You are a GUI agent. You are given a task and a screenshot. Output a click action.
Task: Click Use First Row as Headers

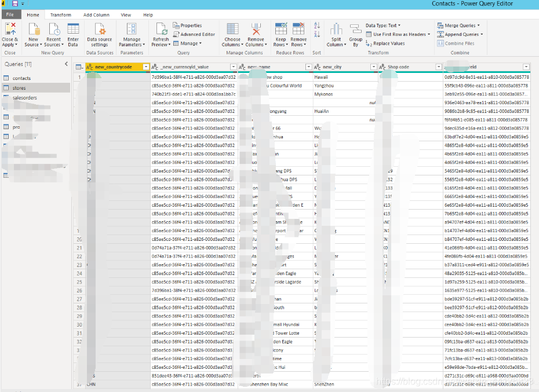(398, 34)
